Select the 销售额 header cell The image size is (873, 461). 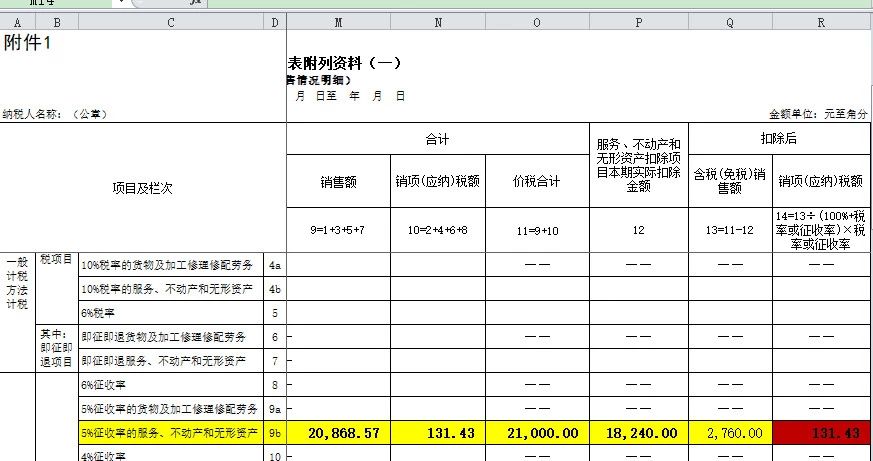tap(338, 182)
